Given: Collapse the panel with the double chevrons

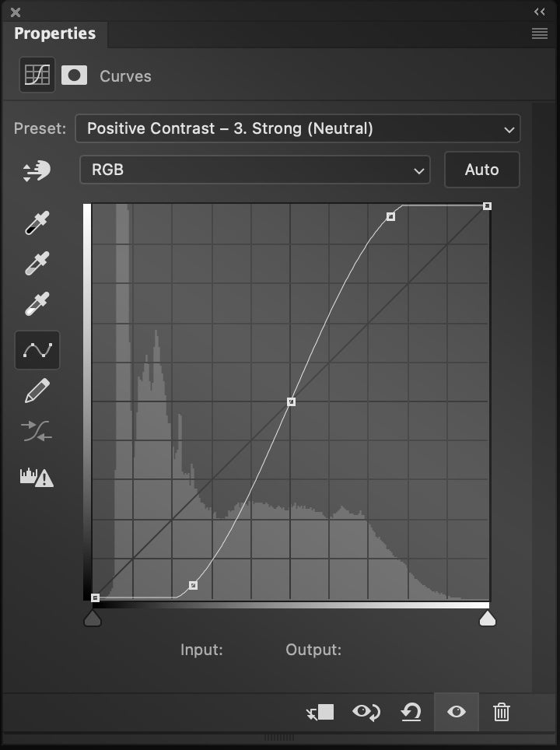Looking at the screenshot, I should click(x=539, y=12).
